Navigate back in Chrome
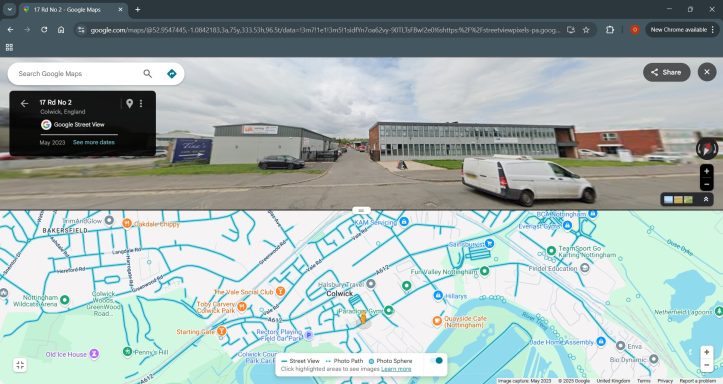The image size is (723, 384). [x=10, y=30]
